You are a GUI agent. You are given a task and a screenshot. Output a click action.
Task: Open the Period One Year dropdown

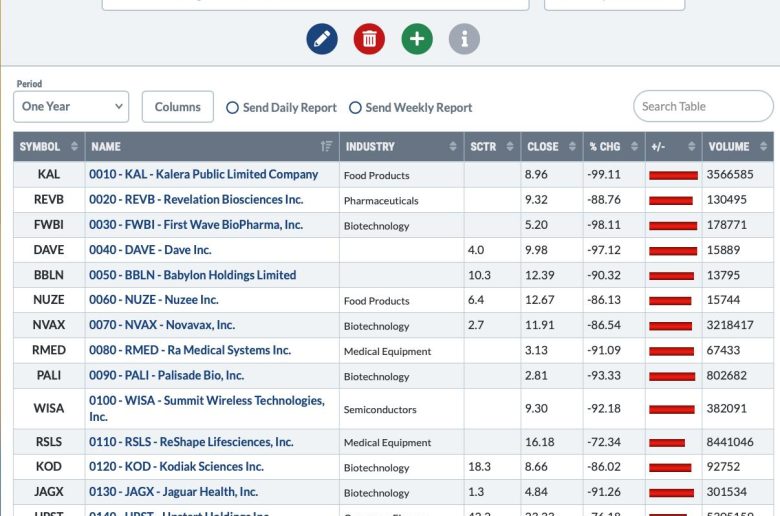(71, 106)
